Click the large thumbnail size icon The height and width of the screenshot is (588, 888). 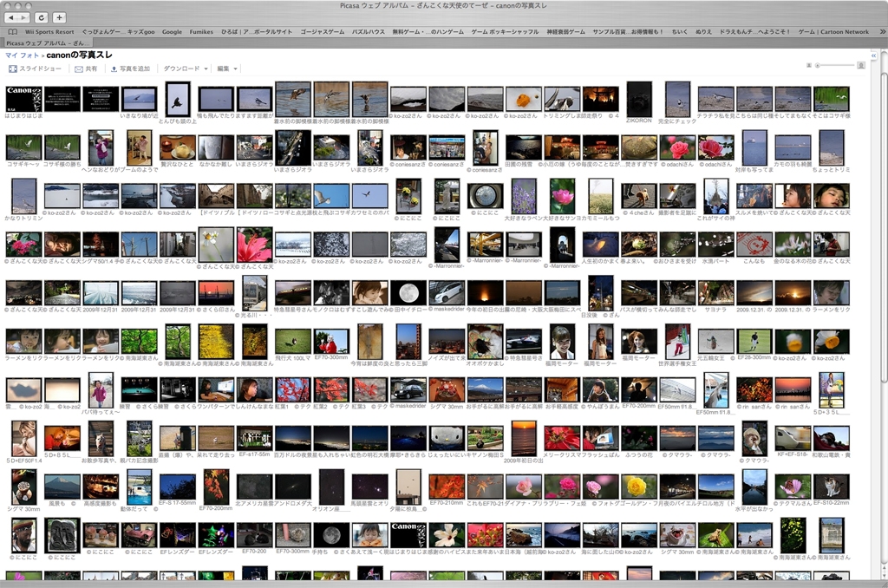click(x=860, y=65)
